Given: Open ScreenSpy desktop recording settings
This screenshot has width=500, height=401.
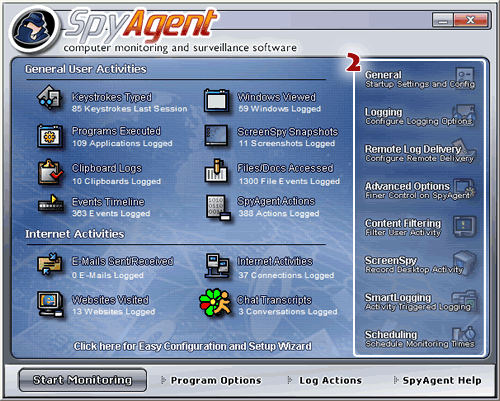Looking at the screenshot, I should point(414,264).
